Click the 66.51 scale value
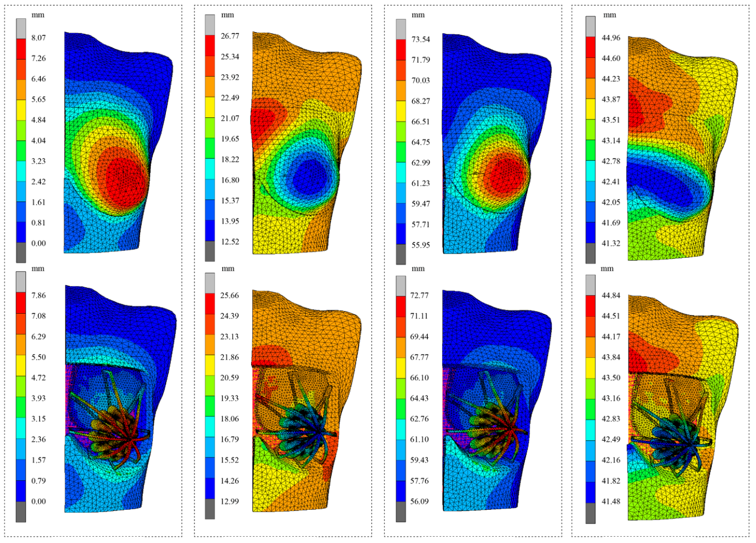756x543 pixels. pos(421,122)
